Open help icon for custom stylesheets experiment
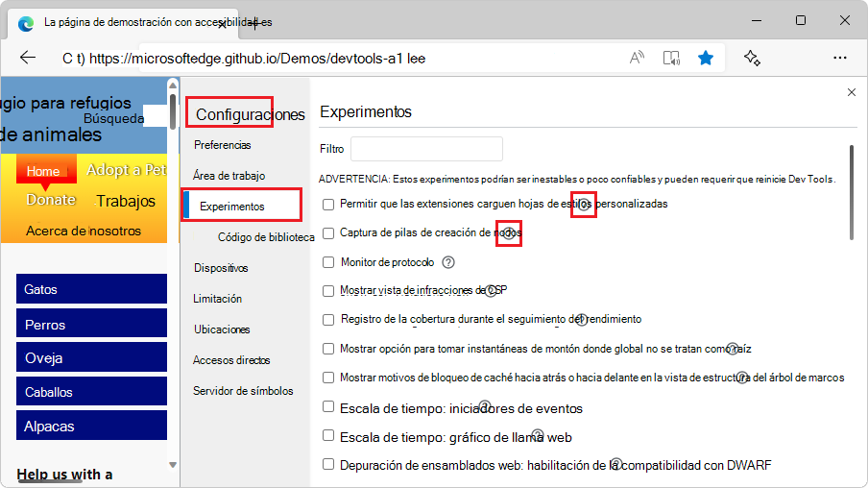 point(584,205)
